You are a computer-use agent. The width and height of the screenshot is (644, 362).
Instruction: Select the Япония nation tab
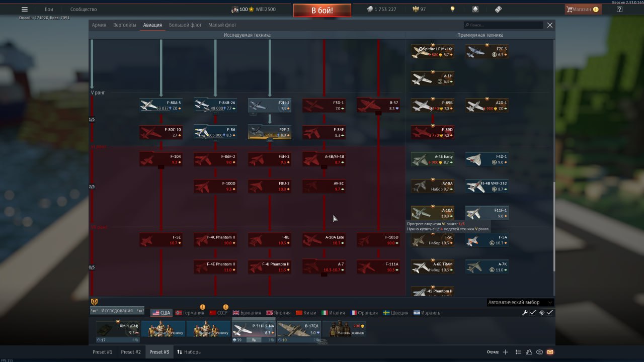pyautogui.click(x=279, y=313)
